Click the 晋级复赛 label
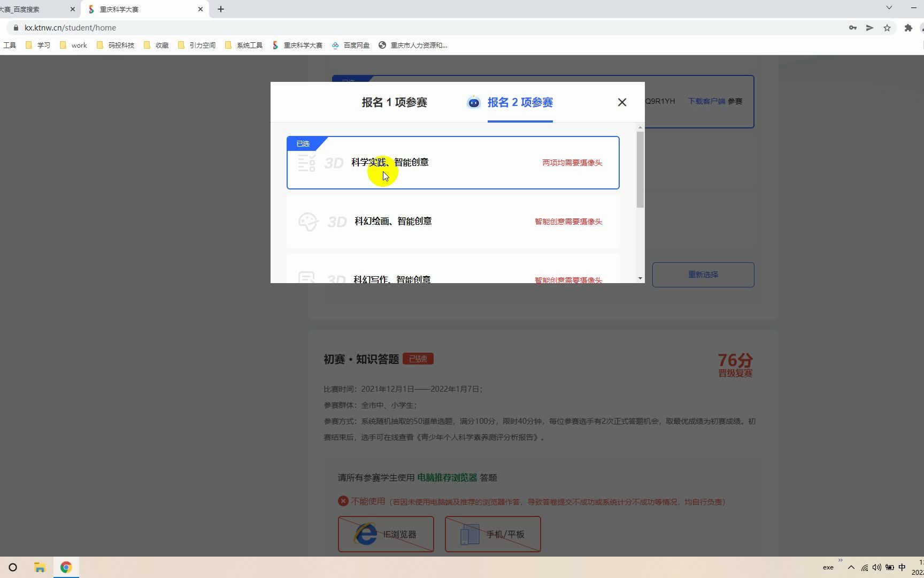Screen dimensions: 924x578 pos(735,373)
